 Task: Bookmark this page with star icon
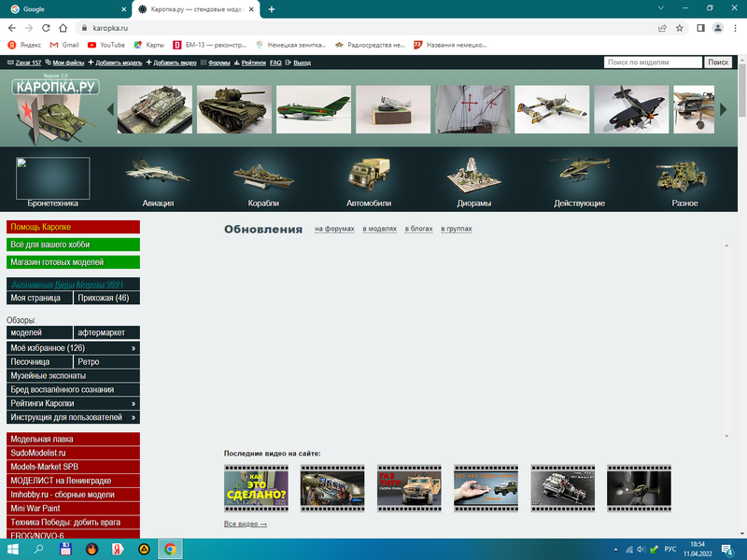coord(680,28)
